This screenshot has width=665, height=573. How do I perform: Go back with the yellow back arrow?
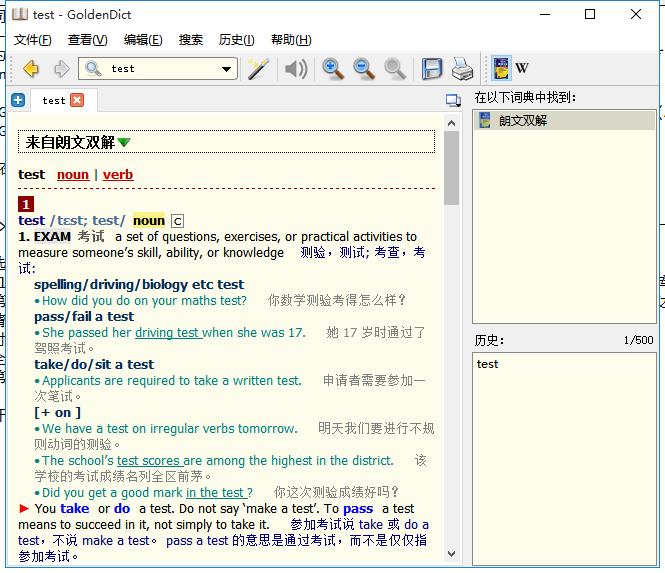[31, 69]
